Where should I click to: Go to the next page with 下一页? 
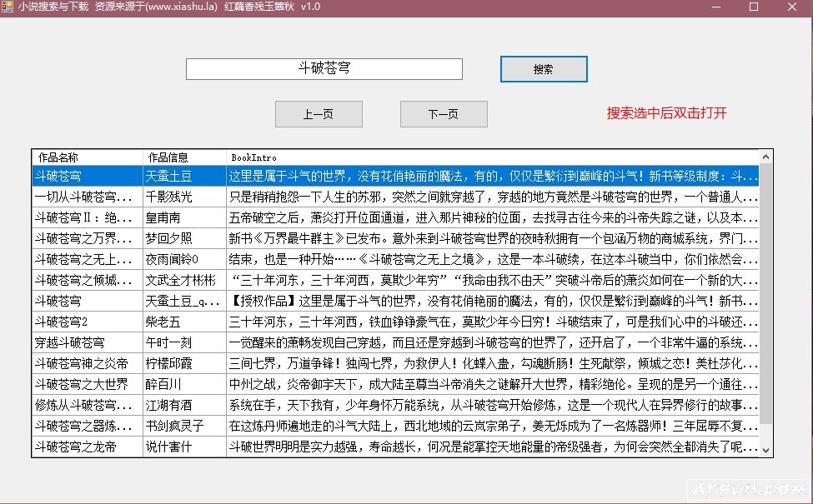[444, 113]
